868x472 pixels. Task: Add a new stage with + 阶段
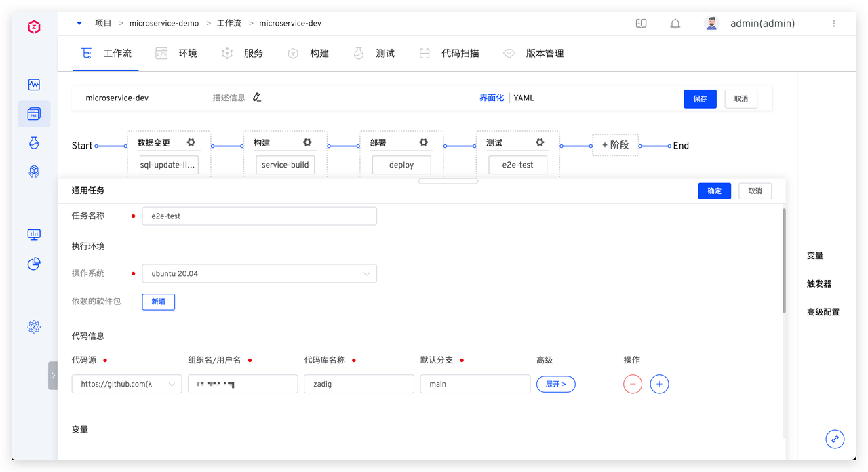615,144
